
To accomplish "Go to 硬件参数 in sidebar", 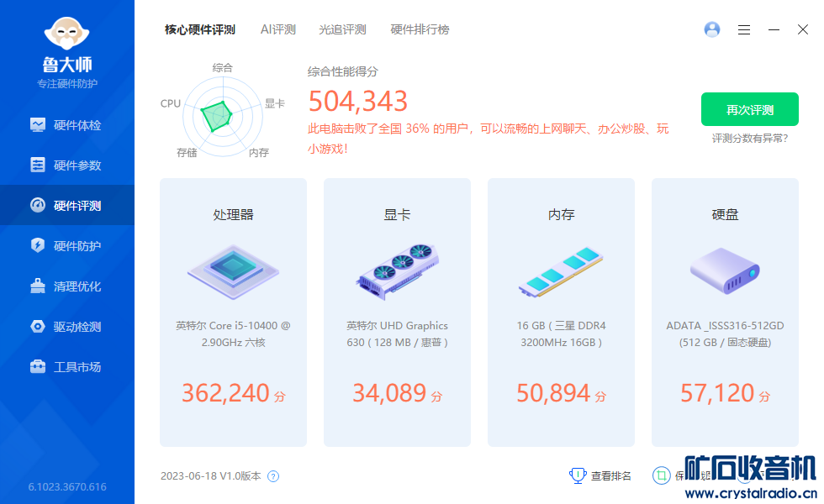I will click(x=67, y=165).
